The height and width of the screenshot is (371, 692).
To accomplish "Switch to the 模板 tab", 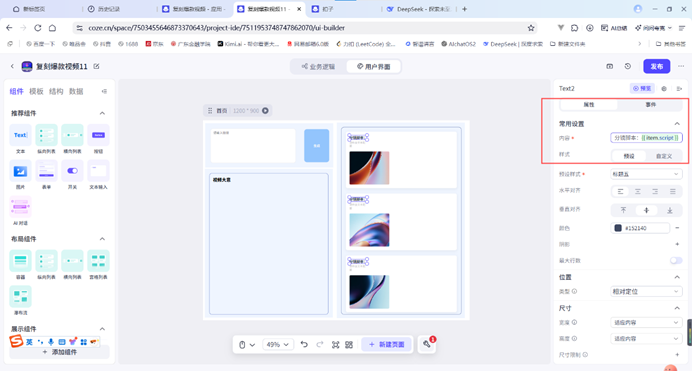I will [36, 91].
